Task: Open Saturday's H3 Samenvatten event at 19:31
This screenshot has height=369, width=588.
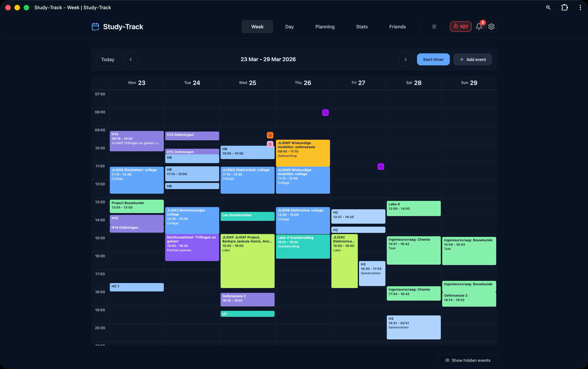Action: [414, 327]
